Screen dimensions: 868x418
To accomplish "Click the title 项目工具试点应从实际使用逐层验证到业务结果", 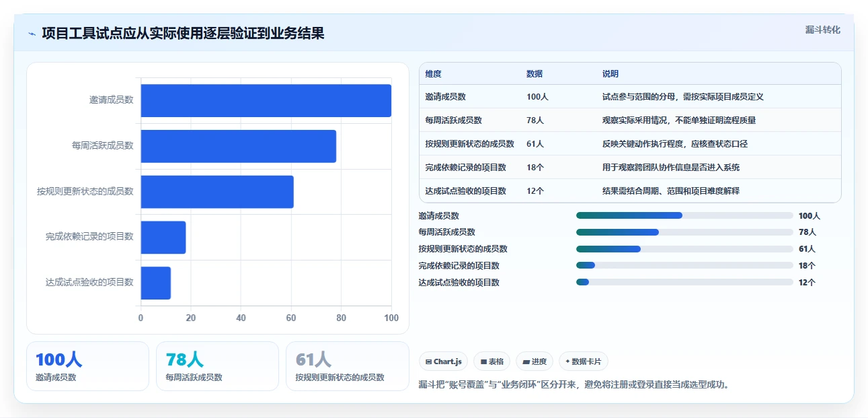I will (183, 34).
